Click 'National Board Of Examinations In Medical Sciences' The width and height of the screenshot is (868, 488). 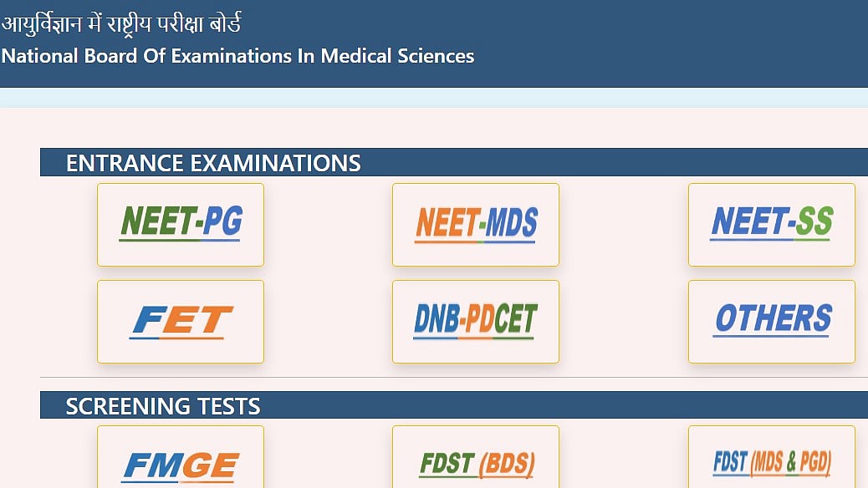click(x=237, y=57)
